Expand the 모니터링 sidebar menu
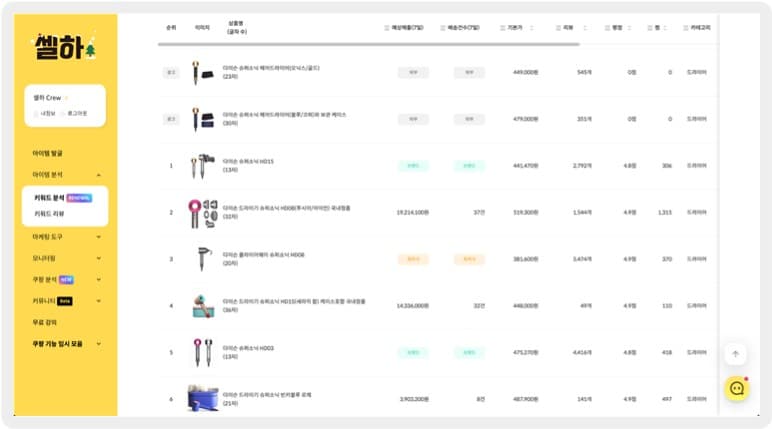Screen dimensions: 772x429 98,258
